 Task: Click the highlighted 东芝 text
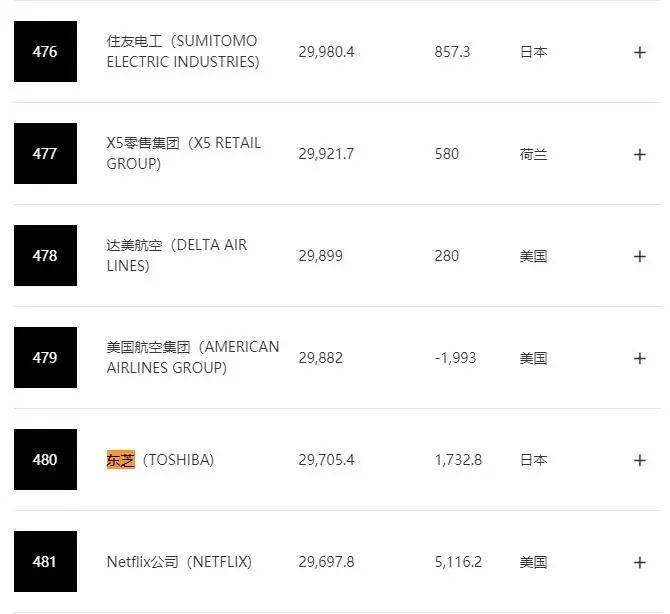tap(120, 460)
